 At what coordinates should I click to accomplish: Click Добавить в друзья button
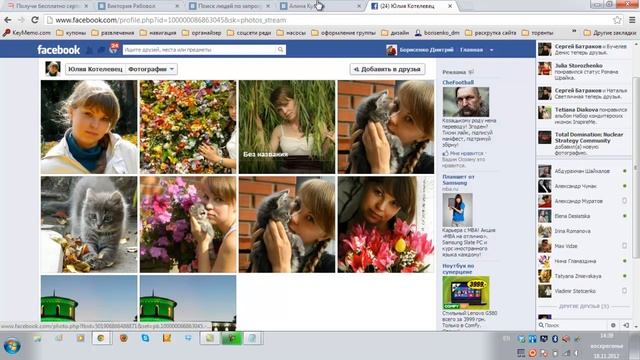pos(387,69)
